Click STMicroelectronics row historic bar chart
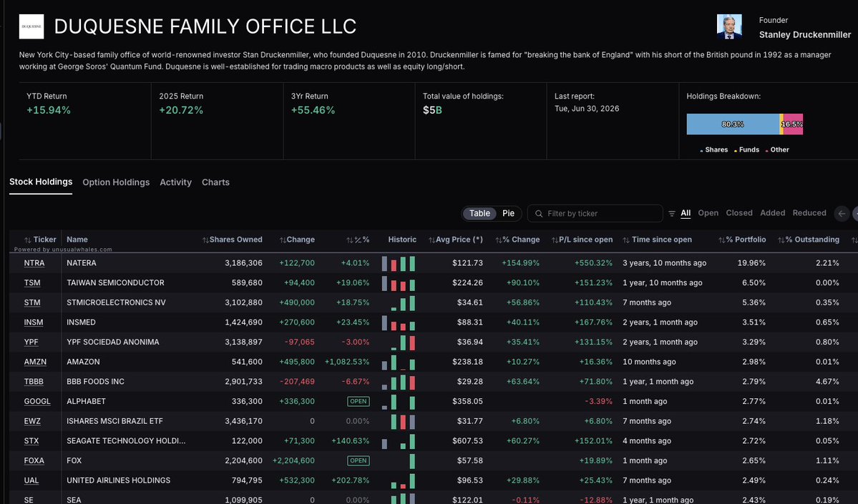Screen dimensions: 858x504 point(403,303)
